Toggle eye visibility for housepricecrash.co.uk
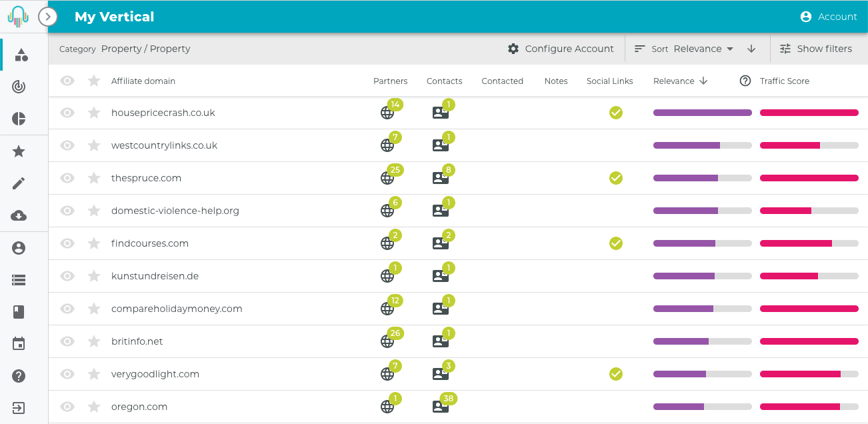This screenshot has width=868, height=424. 67,113
